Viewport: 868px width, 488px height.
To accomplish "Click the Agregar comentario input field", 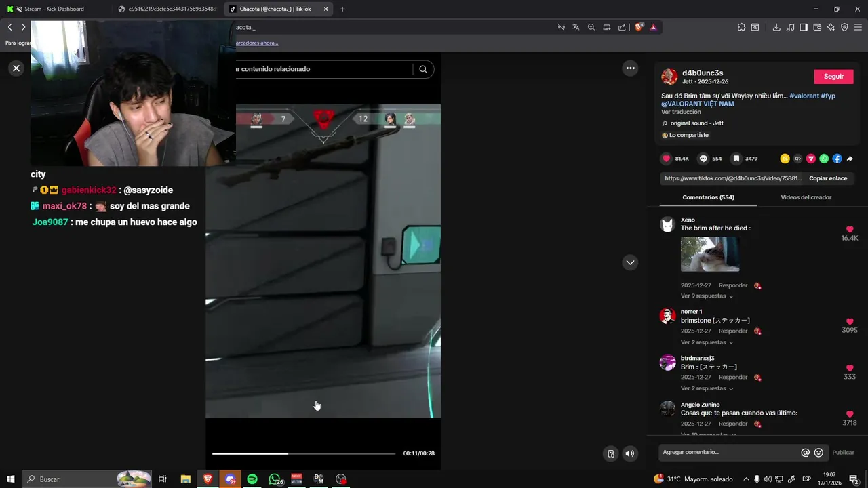I will coord(729,452).
